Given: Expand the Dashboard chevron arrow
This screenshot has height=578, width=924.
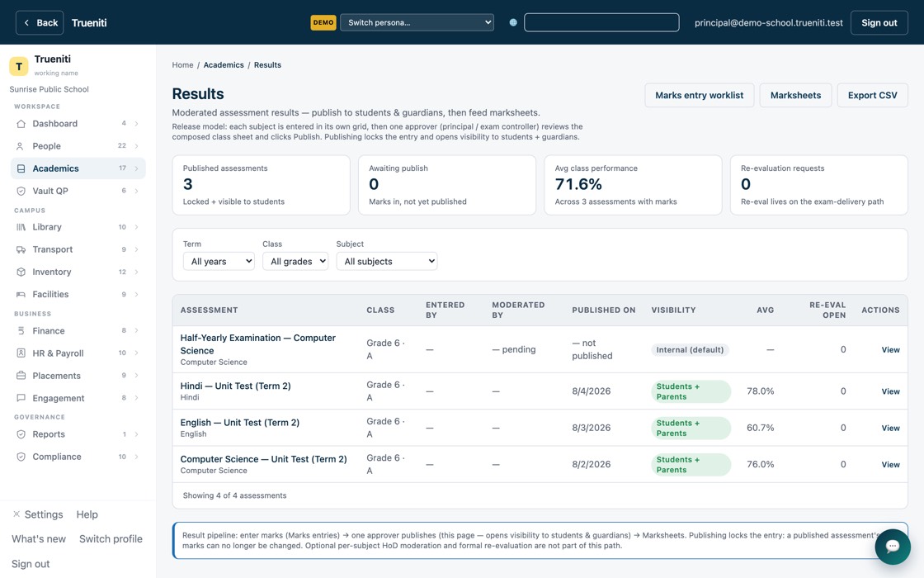Looking at the screenshot, I should (136, 124).
